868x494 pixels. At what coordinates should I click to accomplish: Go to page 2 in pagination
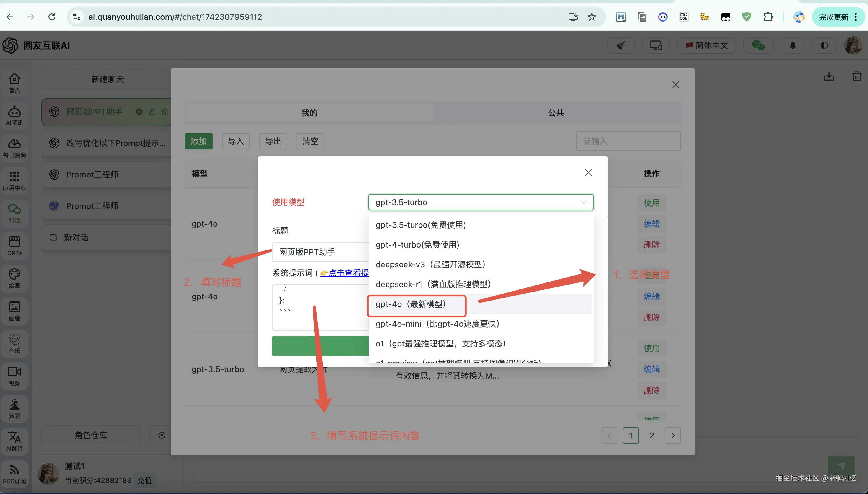[x=651, y=435]
